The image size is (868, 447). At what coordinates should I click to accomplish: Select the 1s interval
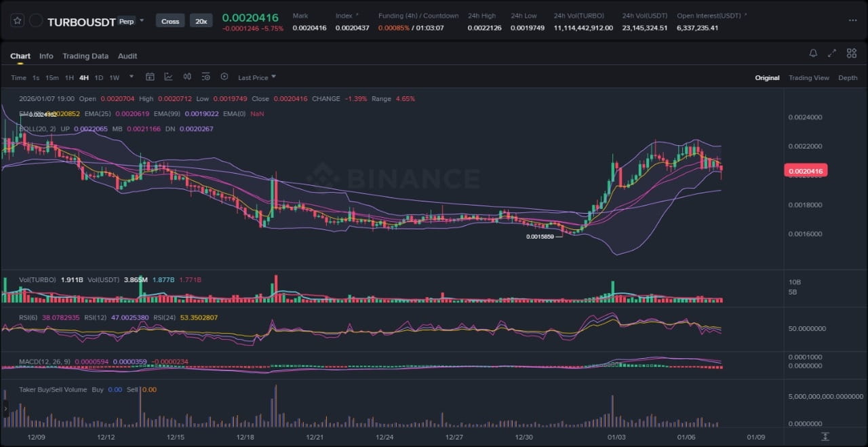pyautogui.click(x=36, y=78)
